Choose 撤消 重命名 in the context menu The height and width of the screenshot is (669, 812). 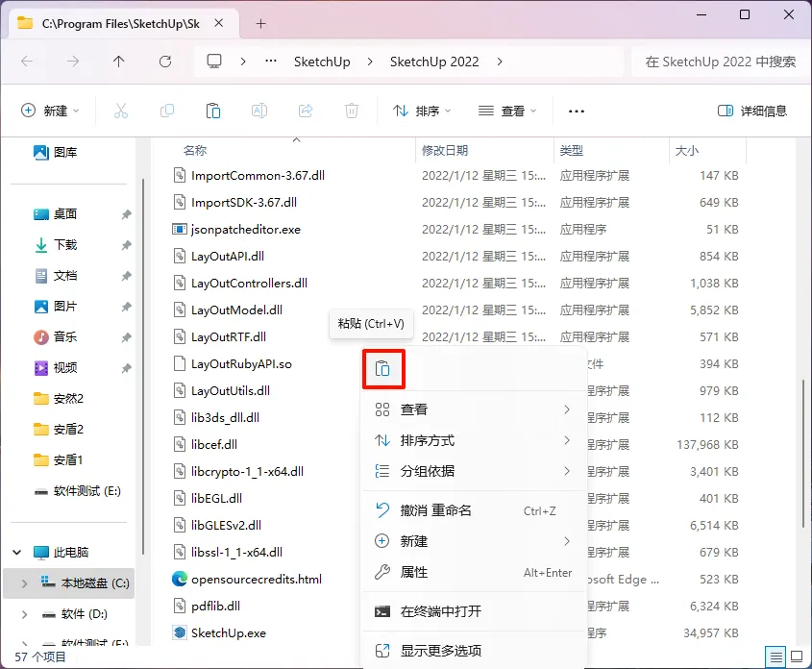point(474,510)
